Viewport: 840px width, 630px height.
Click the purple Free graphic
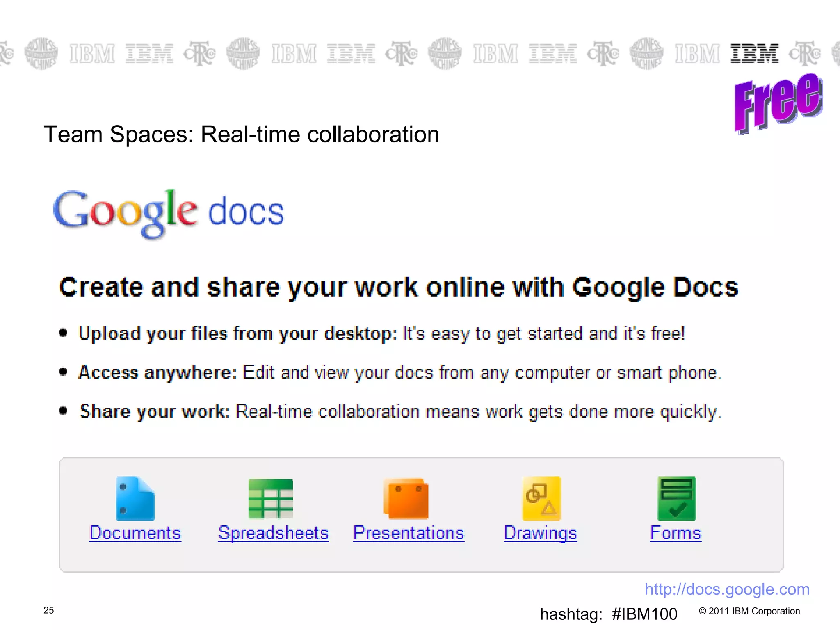tap(778, 103)
